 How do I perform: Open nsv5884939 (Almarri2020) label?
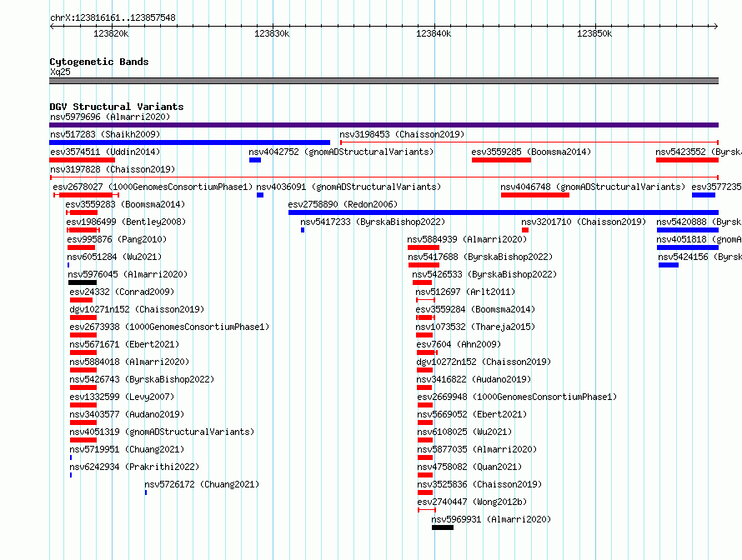[x=467, y=239]
